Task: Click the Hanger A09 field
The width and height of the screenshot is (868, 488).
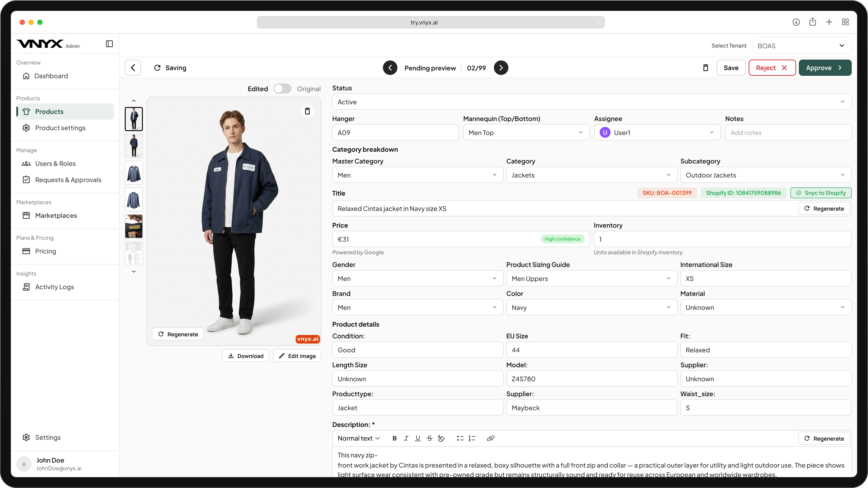Action: point(395,132)
